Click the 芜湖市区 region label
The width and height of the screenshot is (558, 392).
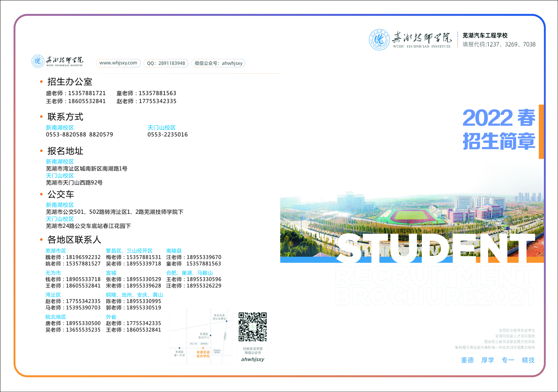[x=56, y=251]
